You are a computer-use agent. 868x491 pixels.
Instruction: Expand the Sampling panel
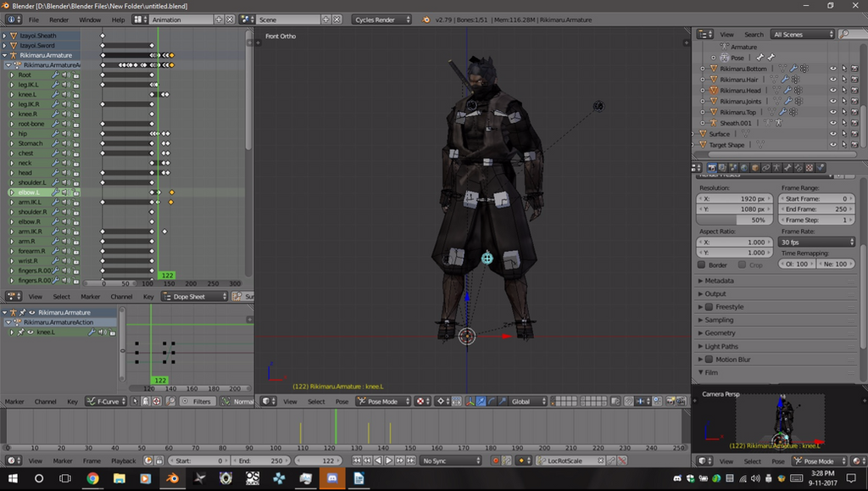coord(719,320)
